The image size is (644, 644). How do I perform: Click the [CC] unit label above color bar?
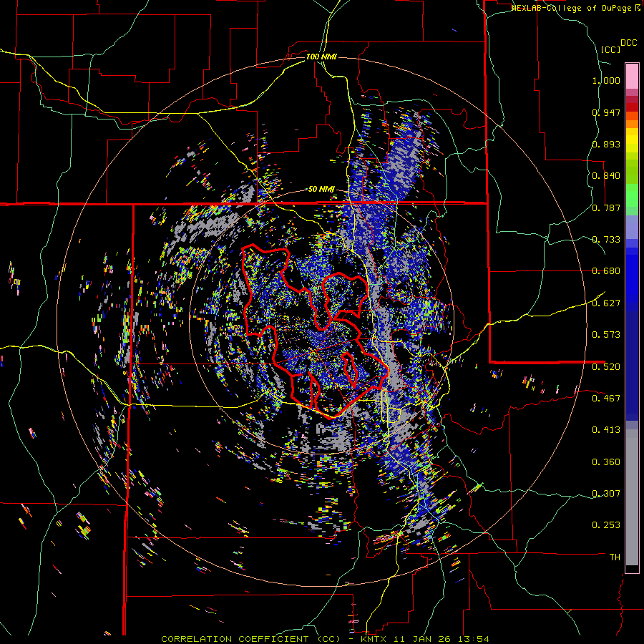pos(611,49)
